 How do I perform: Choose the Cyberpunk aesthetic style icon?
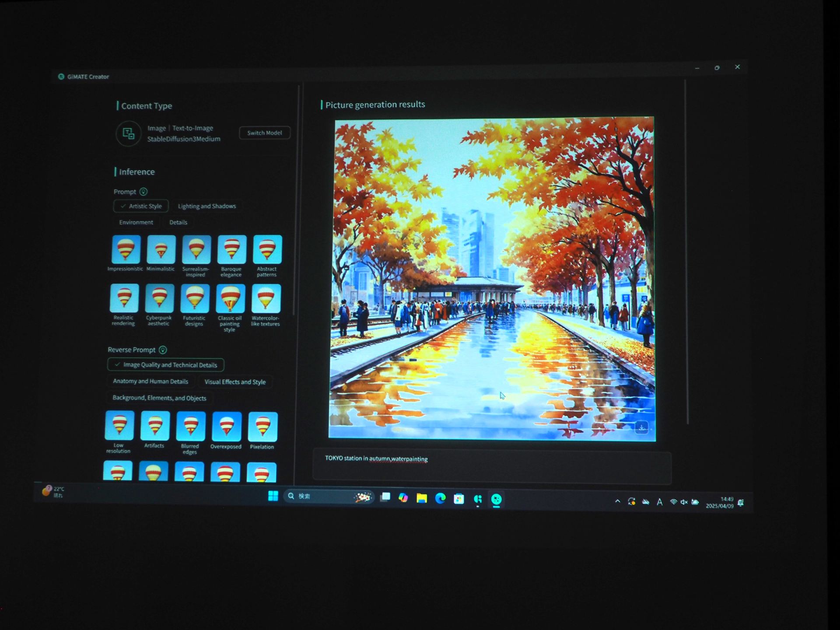pos(160,298)
